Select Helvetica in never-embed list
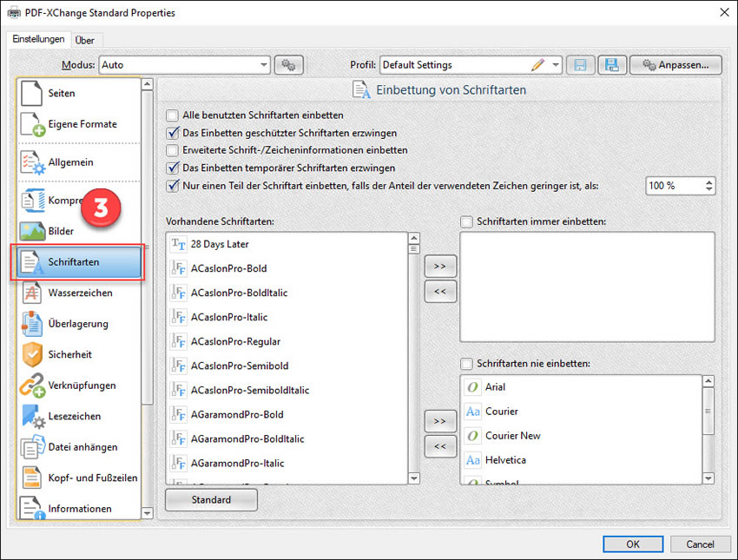Viewport: 738px width, 560px height. (x=581, y=460)
